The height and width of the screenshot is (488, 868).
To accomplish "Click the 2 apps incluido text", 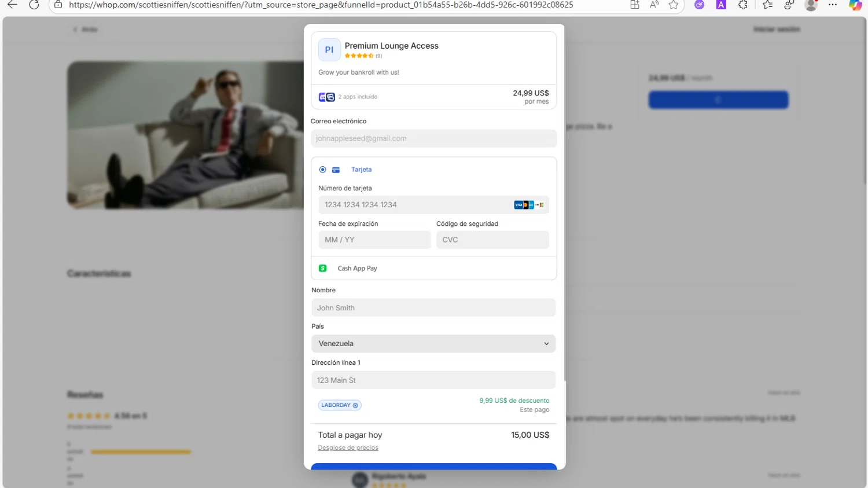I will click(358, 97).
